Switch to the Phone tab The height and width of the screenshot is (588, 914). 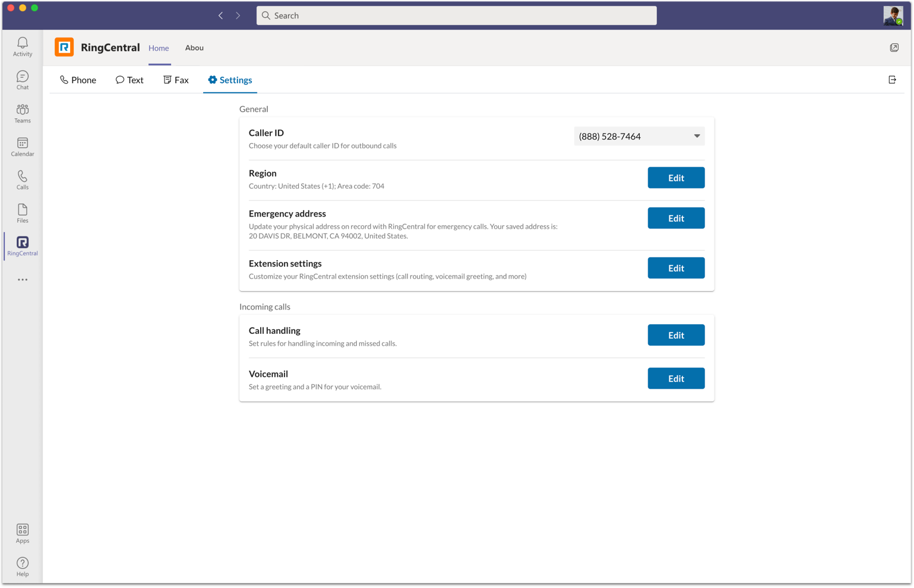(78, 80)
